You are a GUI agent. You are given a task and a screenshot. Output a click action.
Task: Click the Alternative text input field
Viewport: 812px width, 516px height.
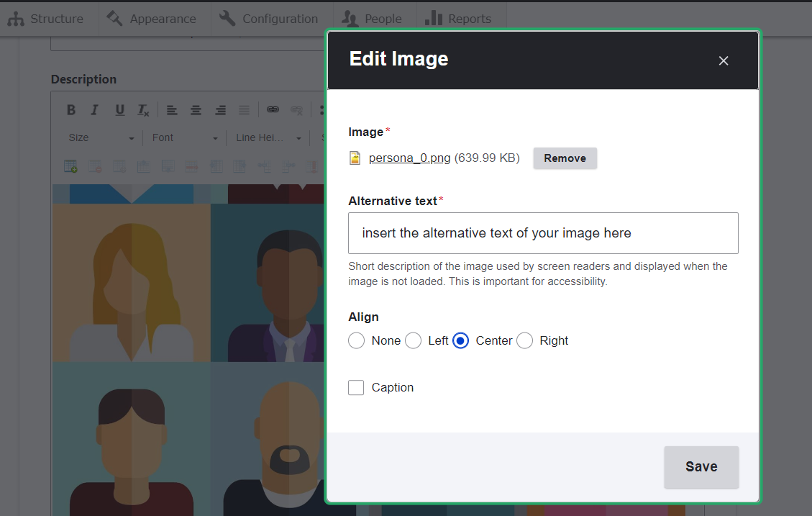click(x=543, y=233)
